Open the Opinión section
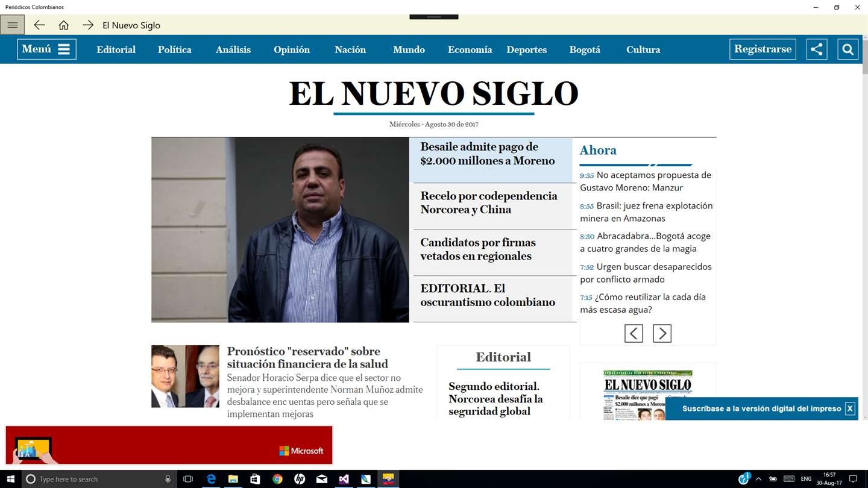868x488 pixels. coord(292,49)
